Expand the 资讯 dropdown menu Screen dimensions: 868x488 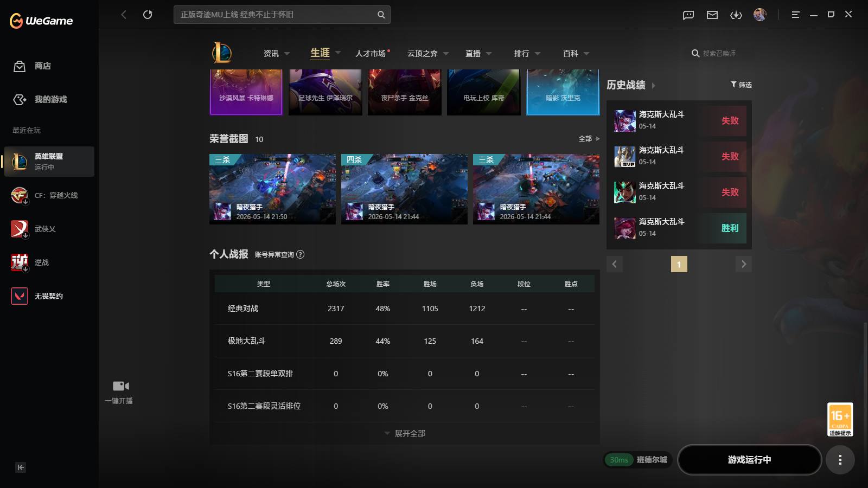(287, 54)
